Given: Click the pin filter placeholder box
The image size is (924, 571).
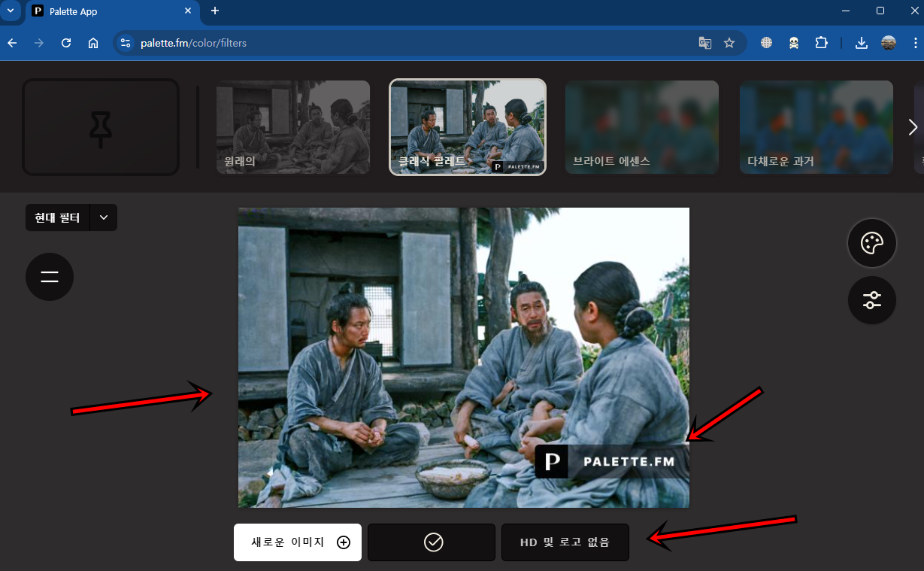Looking at the screenshot, I should (101, 127).
